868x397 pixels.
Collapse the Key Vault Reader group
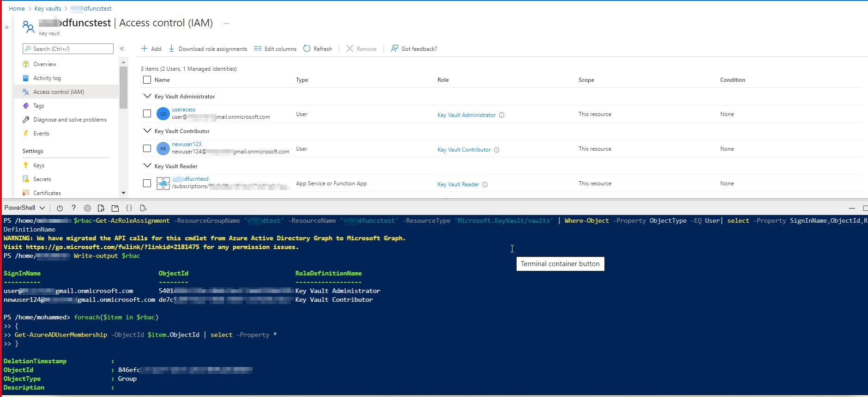[147, 165]
